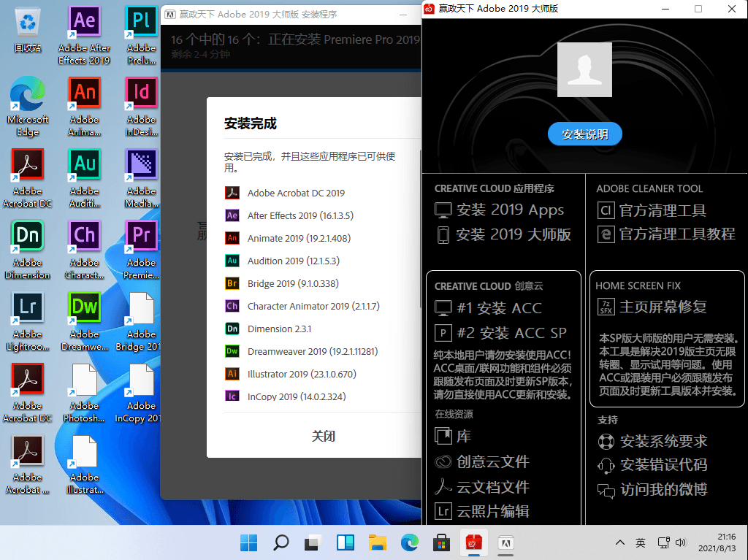Click Illustrator 2019 (23.1.0.670) list entry
748x560 pixels.
click(x=291, y=374)
